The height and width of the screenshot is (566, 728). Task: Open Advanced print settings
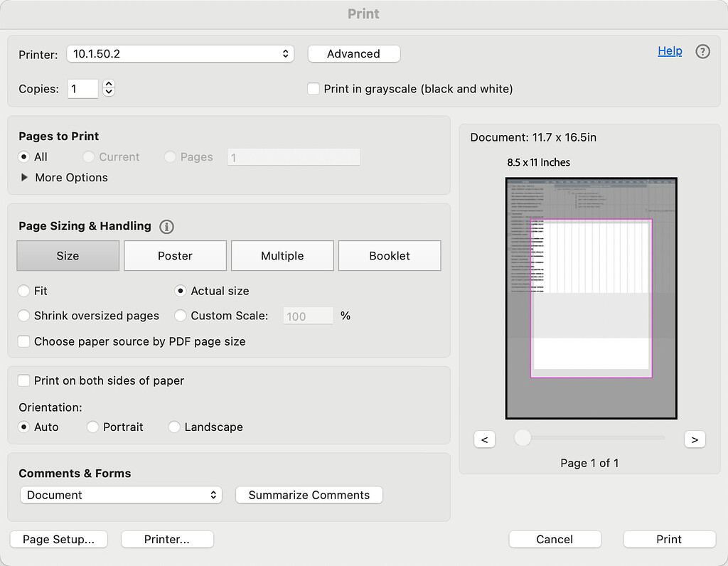353,53
